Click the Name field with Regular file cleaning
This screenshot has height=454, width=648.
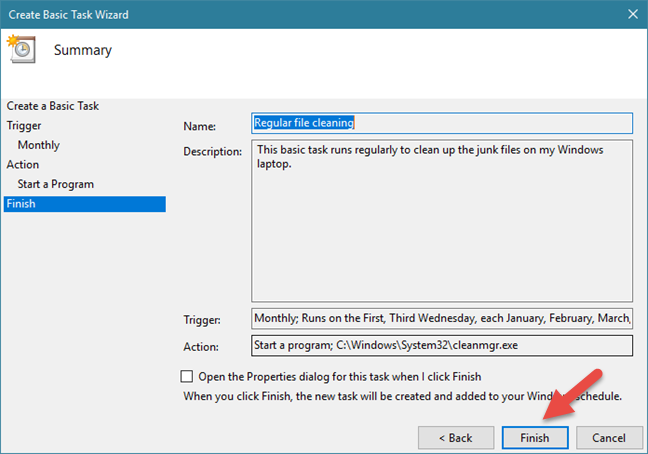tap(441, 123)
